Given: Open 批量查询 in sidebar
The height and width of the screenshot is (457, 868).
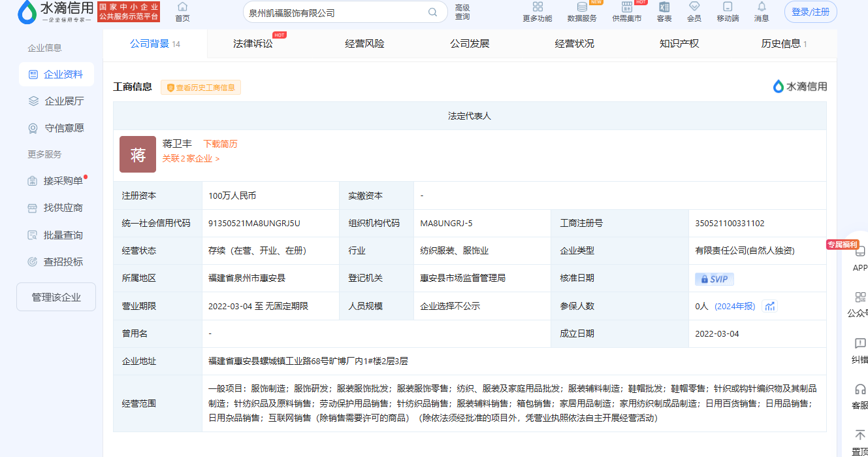Looking at the screenshot, I should pyautogui.click(x=56, y=235).
